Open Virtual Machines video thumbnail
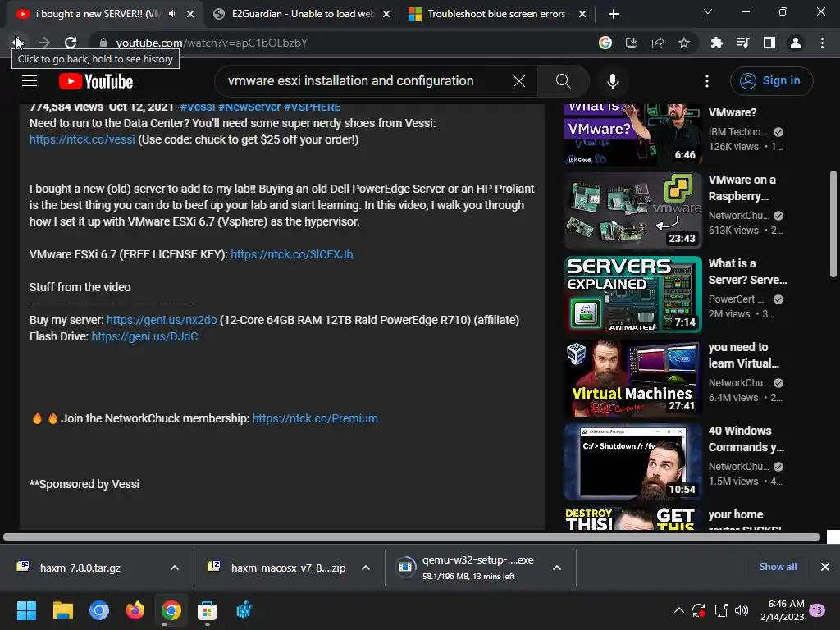This screenshot has width=840, height=630. pyautogui.click(x=633, y=377)
